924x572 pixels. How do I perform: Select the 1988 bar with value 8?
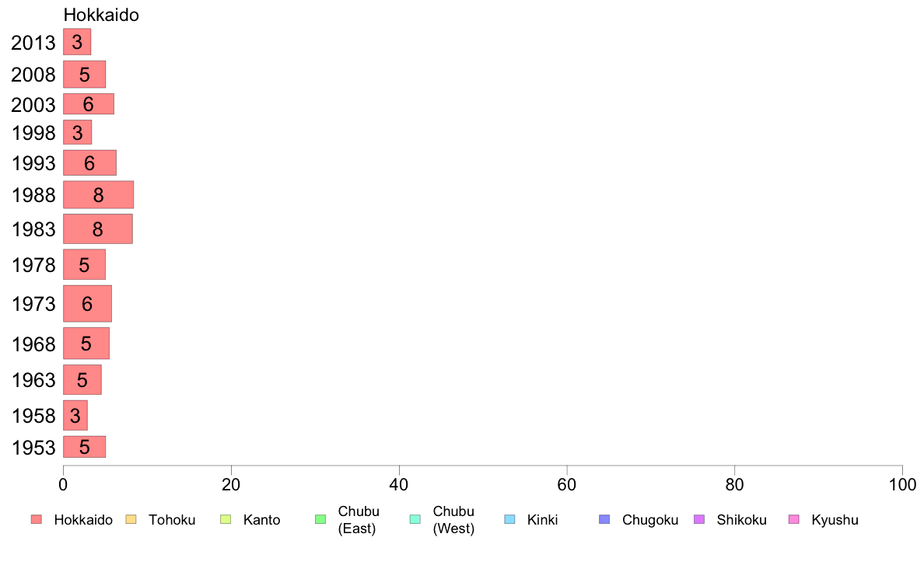[98, 195]
